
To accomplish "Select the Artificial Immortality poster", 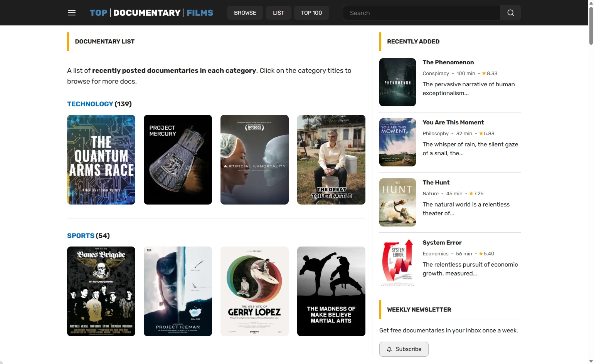I will 254,159.
